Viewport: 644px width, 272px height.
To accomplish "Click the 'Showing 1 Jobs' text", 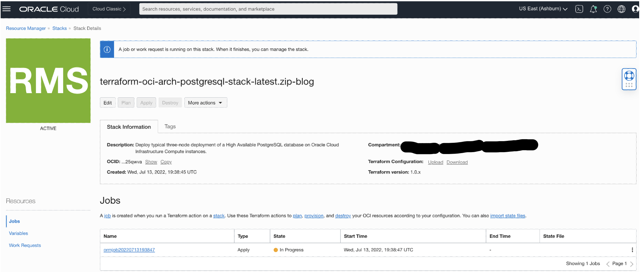I will point(583,264).
